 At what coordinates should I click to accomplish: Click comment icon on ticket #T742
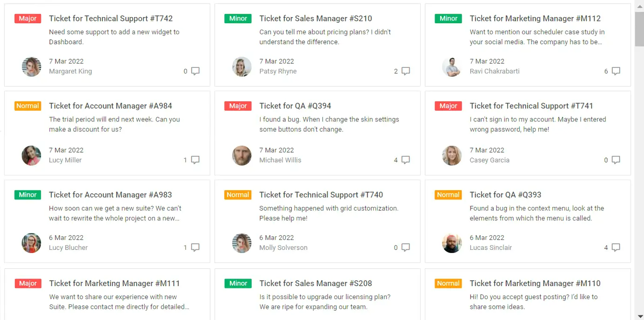[195, 71]
